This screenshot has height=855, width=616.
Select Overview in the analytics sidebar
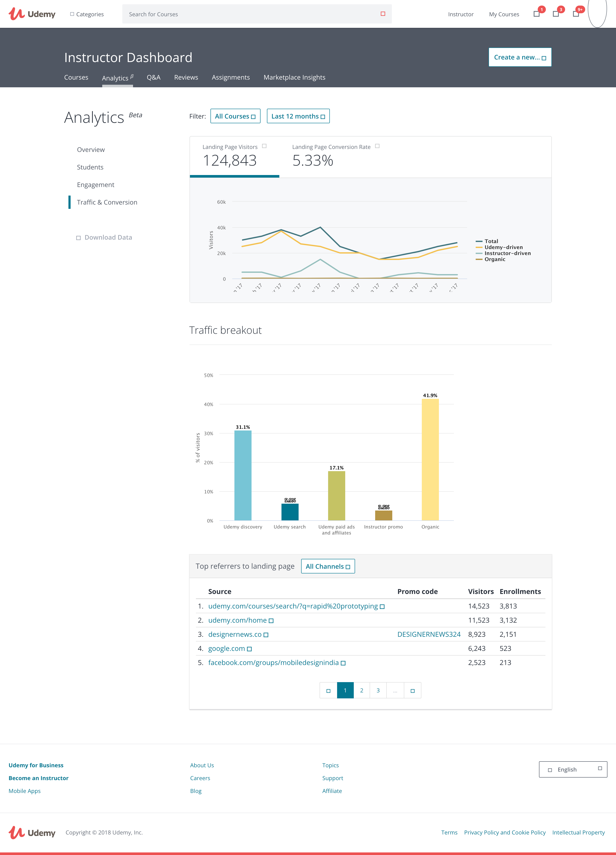91,150
